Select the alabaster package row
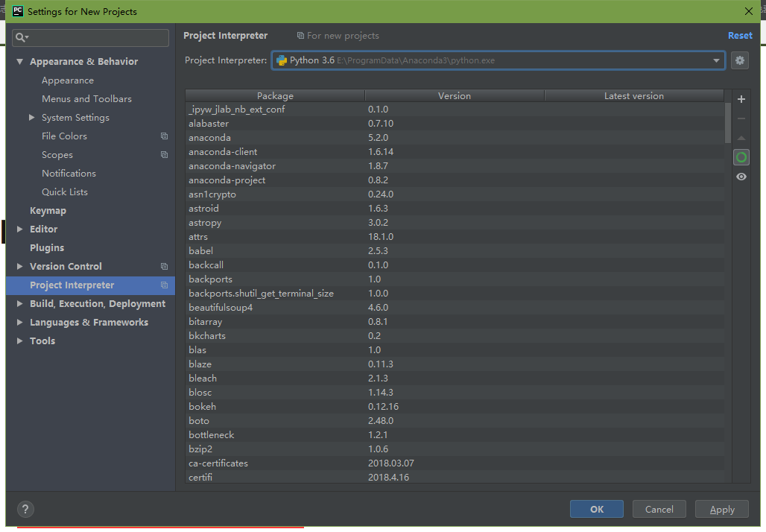Screen dimensions: 766x532 pyautogui.click(x=455, y=124)
